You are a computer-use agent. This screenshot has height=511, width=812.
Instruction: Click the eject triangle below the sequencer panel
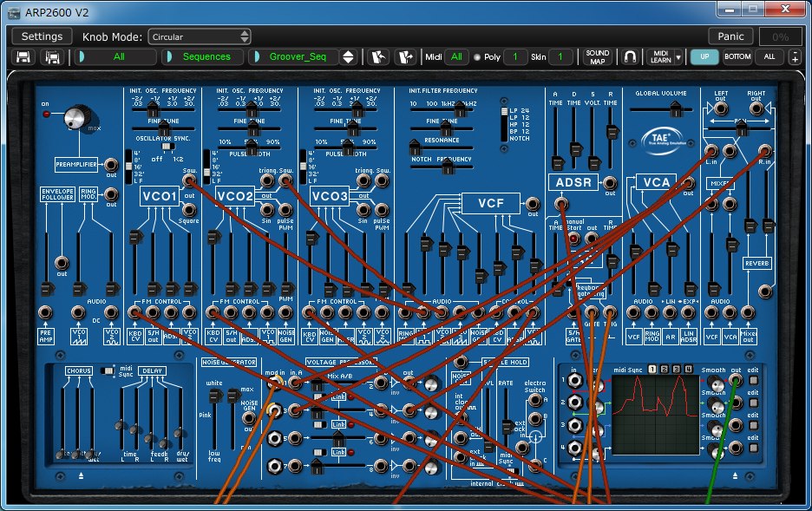735,475
